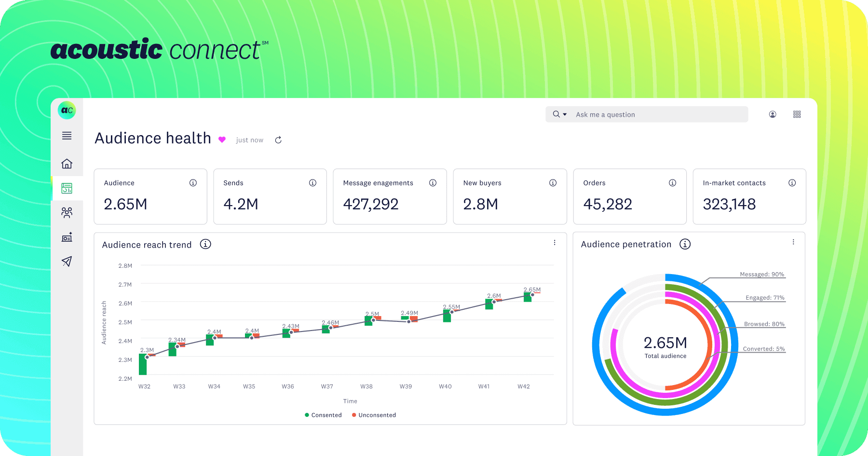The height and width of the screenshot is (456, 868).
Task: Click the refresh icon beside just now
Action: click(x=278, y=140)
